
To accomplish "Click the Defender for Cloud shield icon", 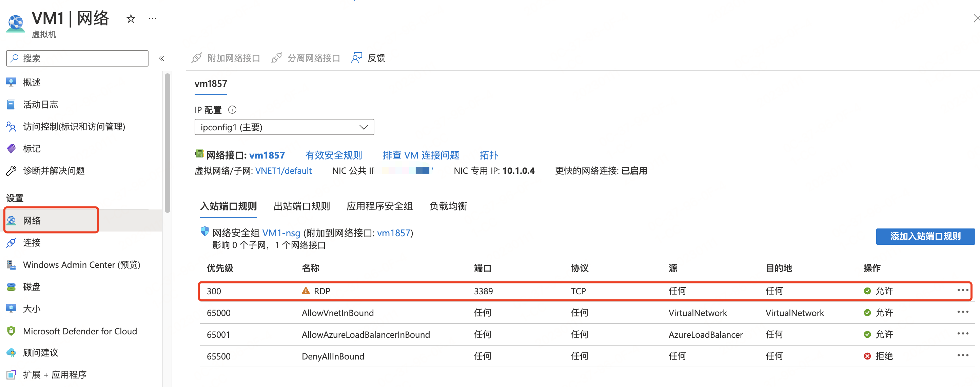I will point(12,331).
